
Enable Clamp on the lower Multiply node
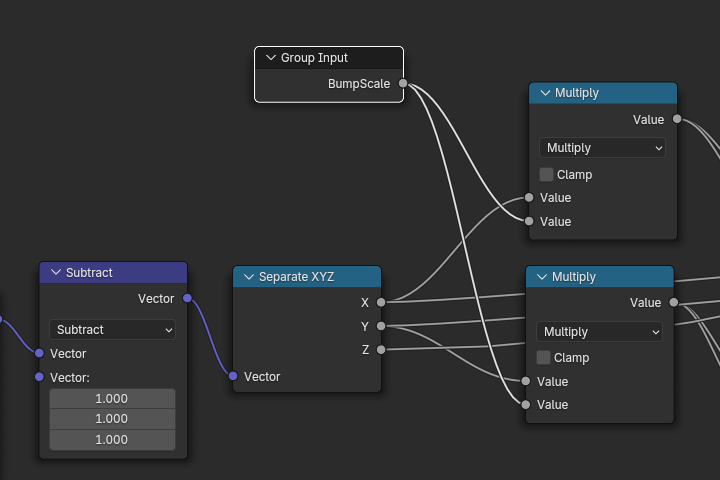point(543,358)
